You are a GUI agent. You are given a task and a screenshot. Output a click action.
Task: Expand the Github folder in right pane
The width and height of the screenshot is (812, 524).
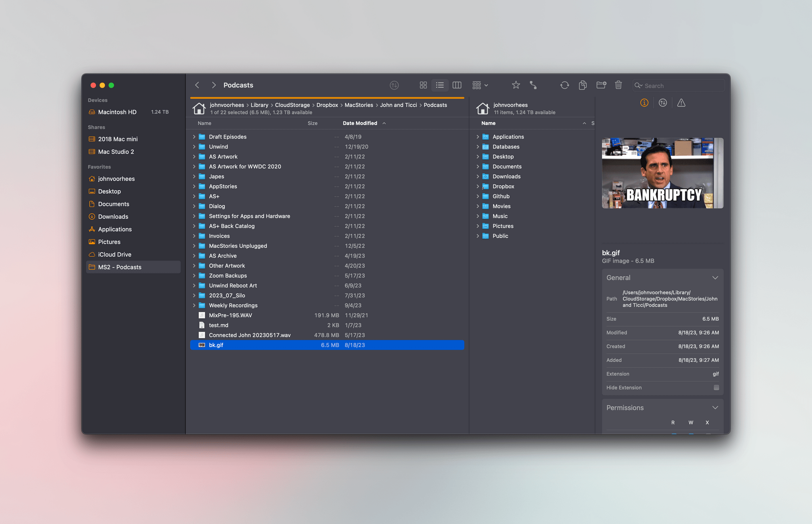tap(477, 196)
